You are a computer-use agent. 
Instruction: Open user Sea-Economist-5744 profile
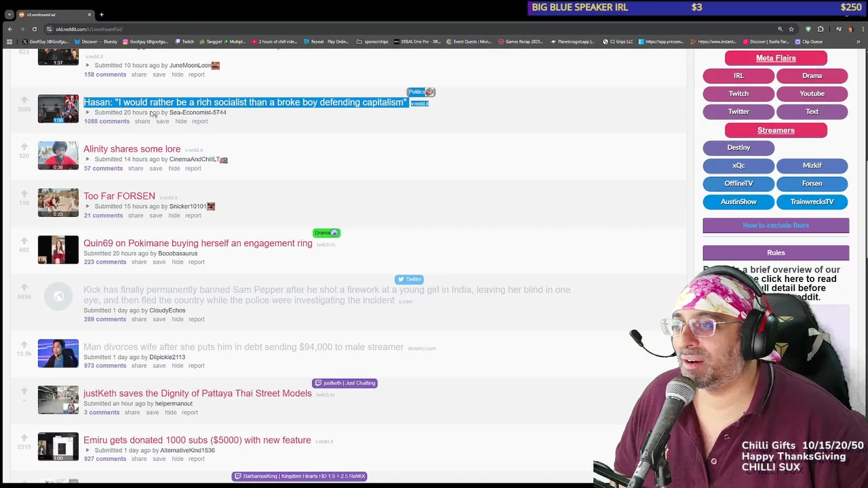click(197, 113)
